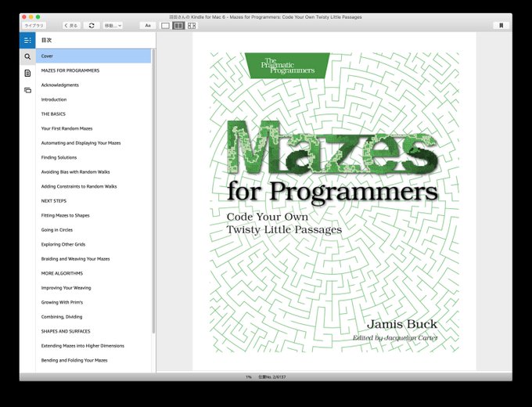
Task: Open Automating and Displaying Your Mazes
Action: pos(94,143)
